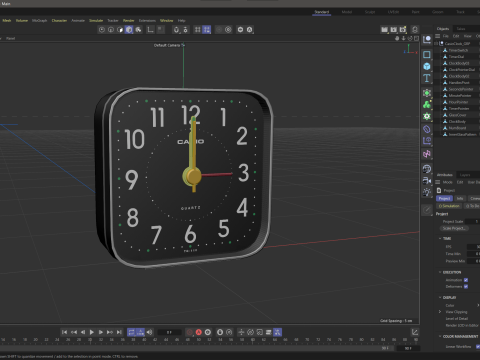
Task: Toggle the Deformers checkbox
Action: pyautogui.click(x=466, y=286)
